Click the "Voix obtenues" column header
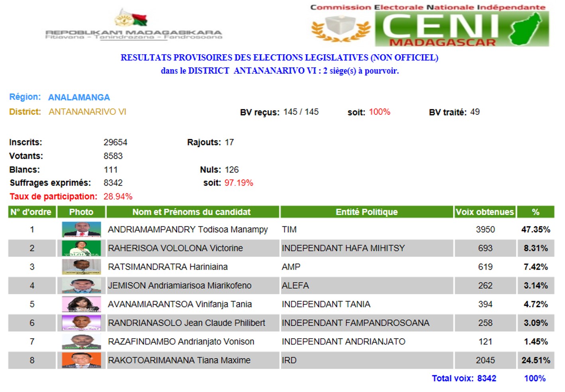This screenshot has width=565, height=392. click(x=485, y=212)
